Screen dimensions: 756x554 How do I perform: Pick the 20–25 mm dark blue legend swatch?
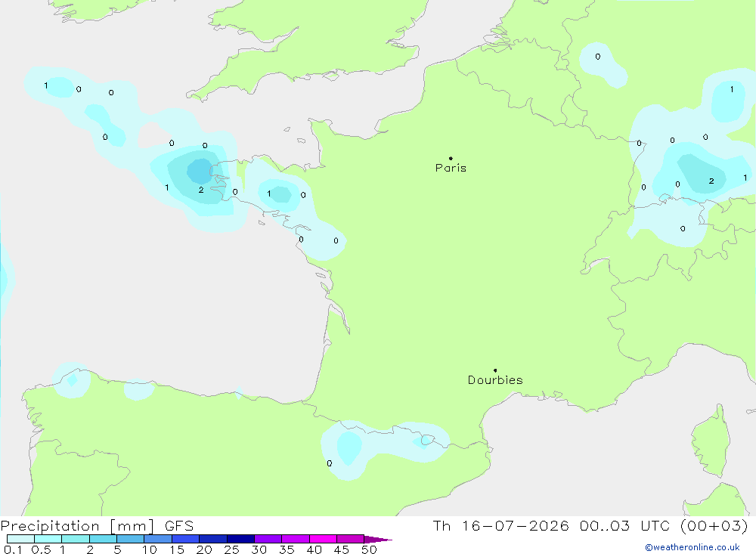(x=213, y=539)
